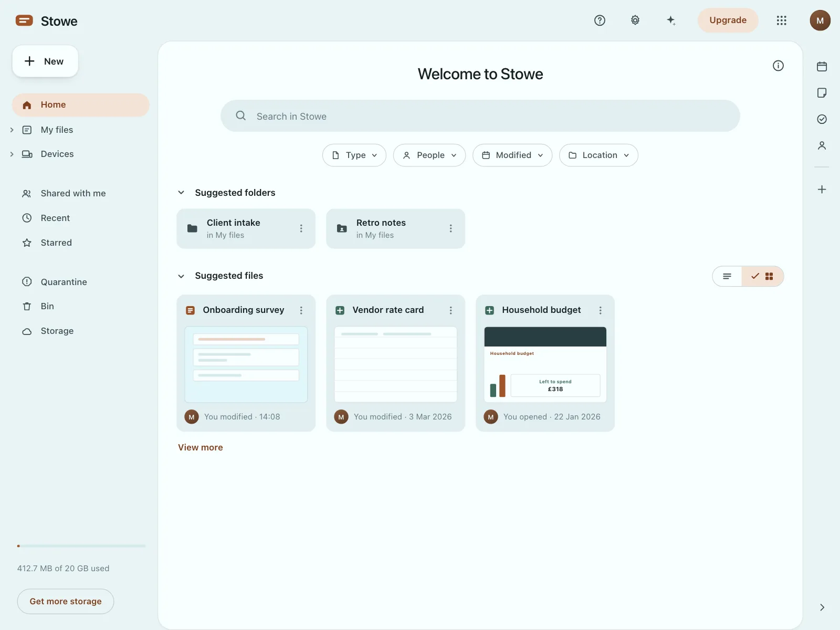Open the account avatar M in header
This screenshot has width=840, height=630.
click(x=820, y=20)
